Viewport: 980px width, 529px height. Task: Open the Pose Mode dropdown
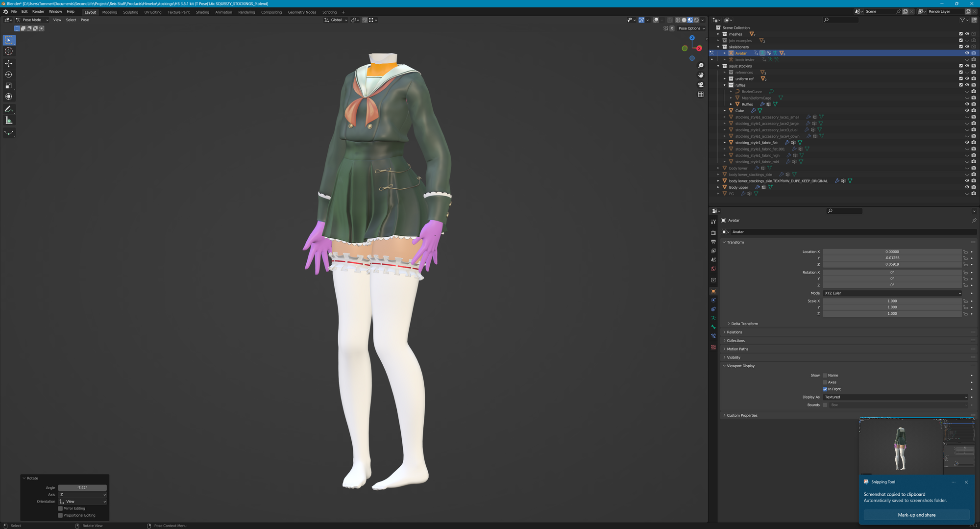32,20
